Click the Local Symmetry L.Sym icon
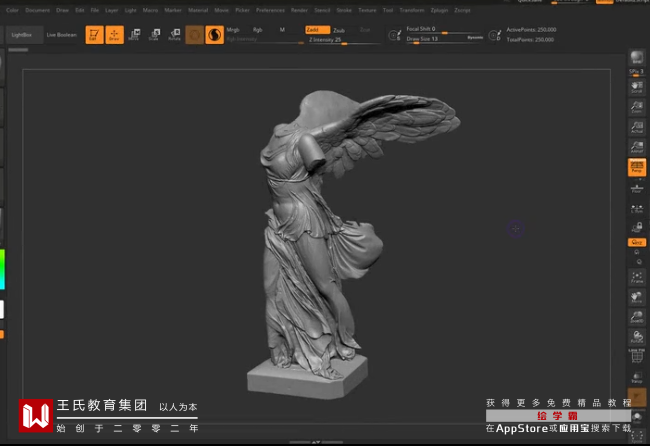 pos(637,208)
